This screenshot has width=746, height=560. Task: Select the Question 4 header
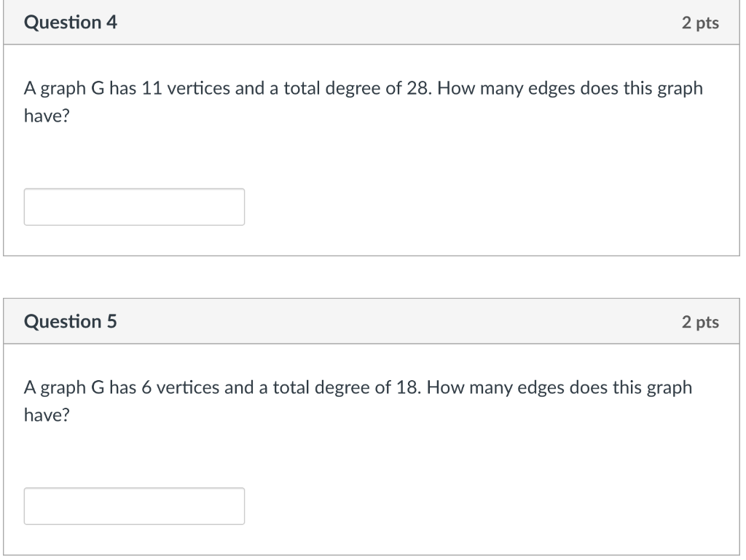[x=71, y=23]
